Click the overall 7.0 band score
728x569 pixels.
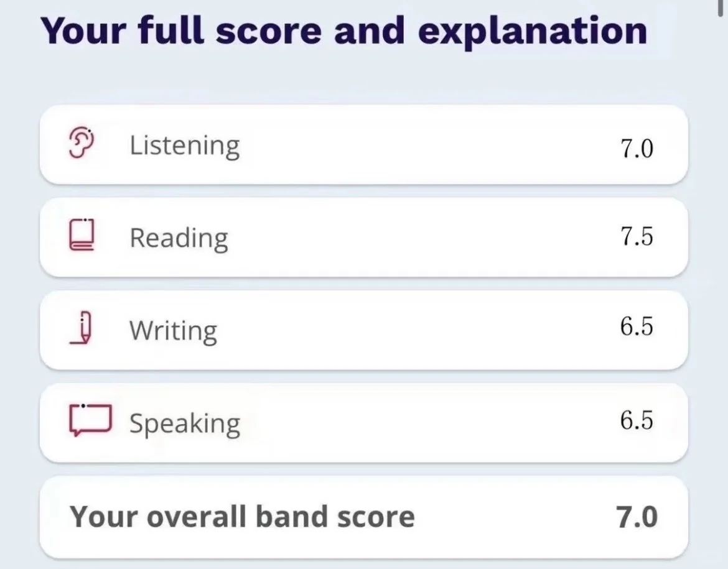pyautogui.click(x=637, y=517)
